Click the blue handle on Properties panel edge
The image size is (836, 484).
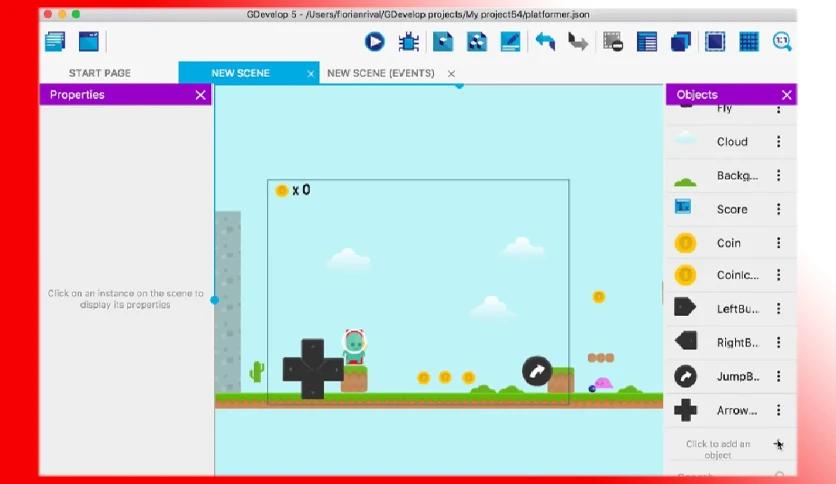tap(214, 300)
